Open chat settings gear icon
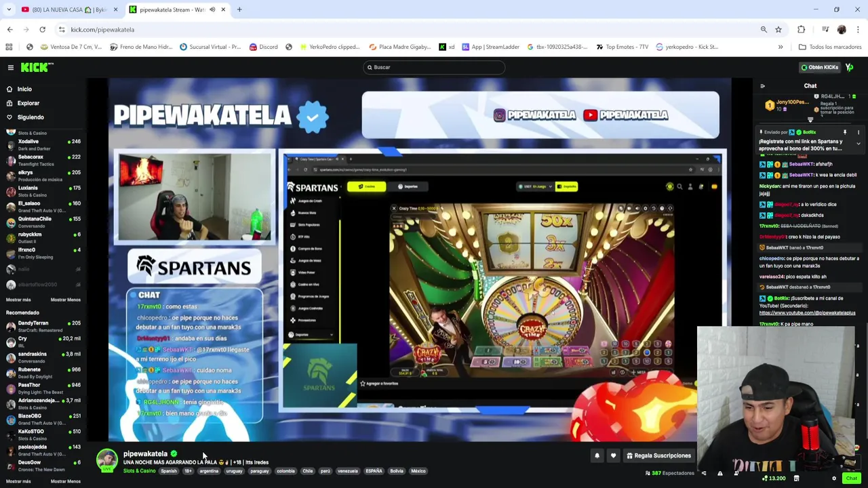 834,479
